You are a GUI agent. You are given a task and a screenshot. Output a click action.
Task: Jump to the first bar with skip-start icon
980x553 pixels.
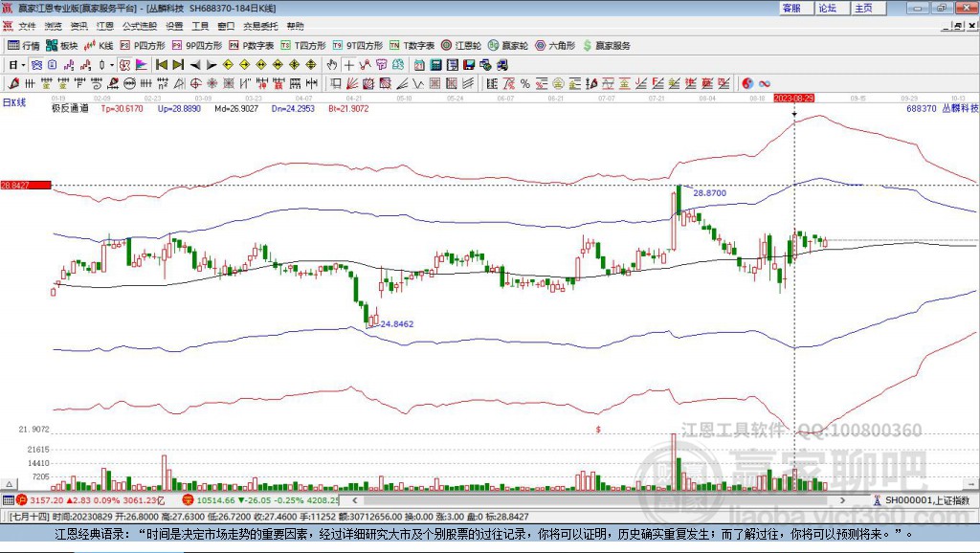coord(161,65)
